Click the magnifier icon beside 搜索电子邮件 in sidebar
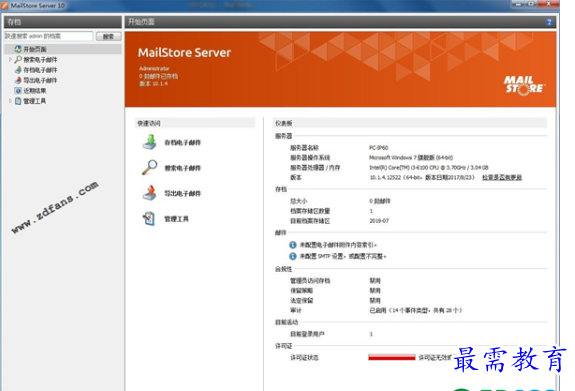Viewport: 575px width, 391px height. click(18, 59)
